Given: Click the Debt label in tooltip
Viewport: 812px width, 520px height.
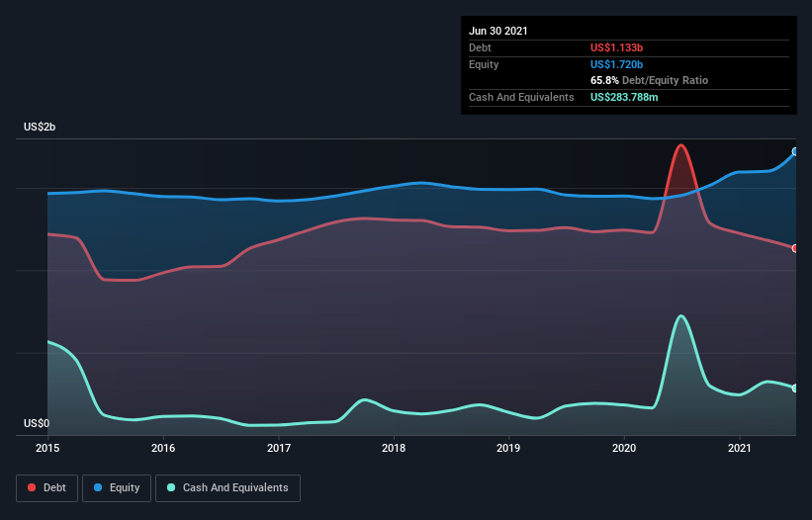Looking at the screenshot, I should click(x=480, y=47).
